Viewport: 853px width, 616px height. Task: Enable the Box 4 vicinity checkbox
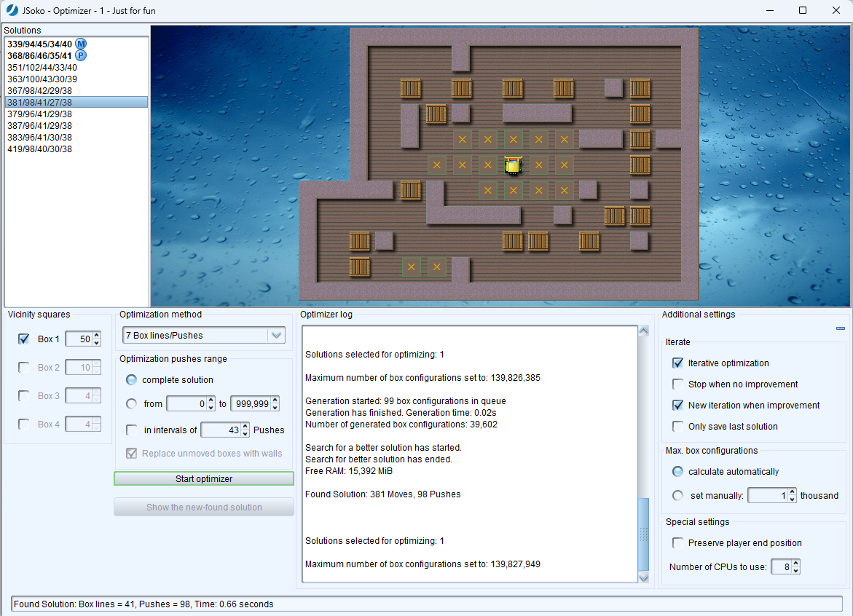[x=23, y=424]
